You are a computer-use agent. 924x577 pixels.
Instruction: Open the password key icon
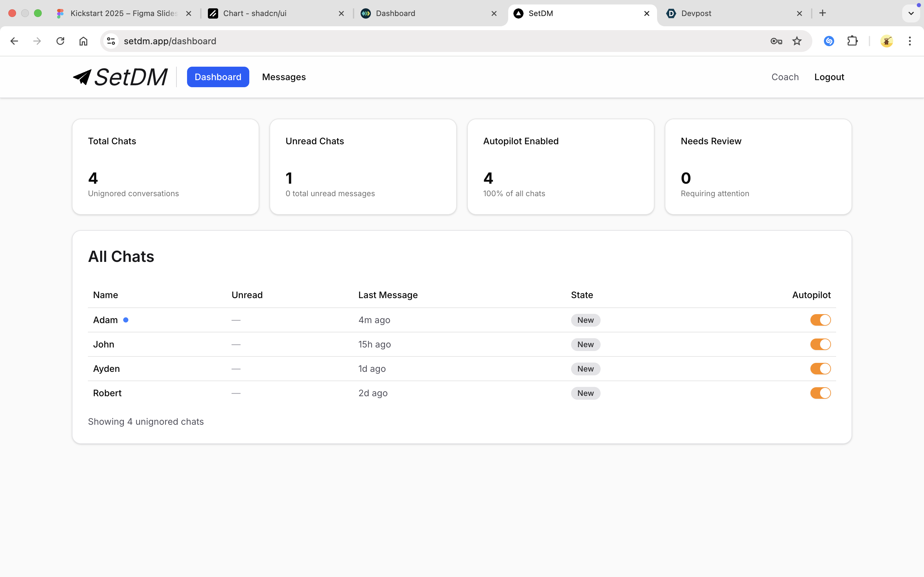(776, 41)
